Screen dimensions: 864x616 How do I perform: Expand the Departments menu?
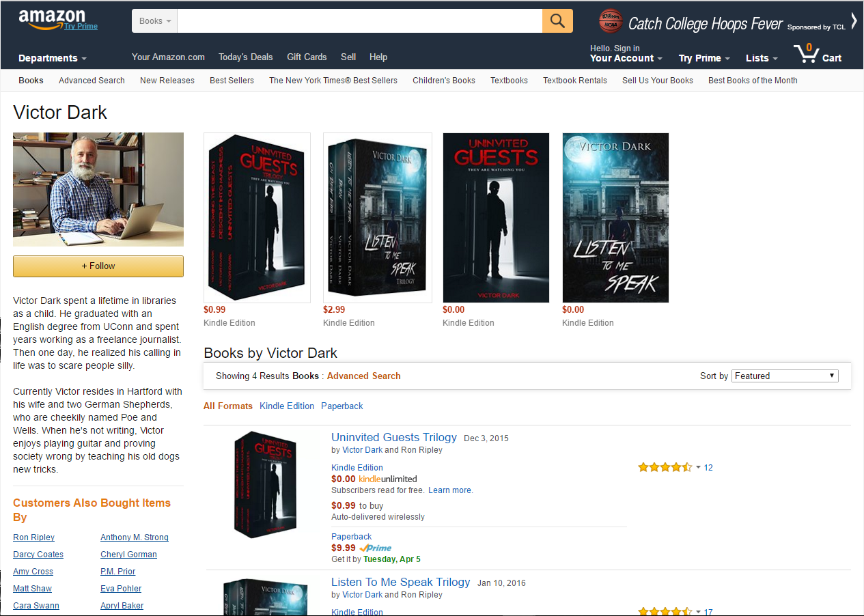point(53,58)
